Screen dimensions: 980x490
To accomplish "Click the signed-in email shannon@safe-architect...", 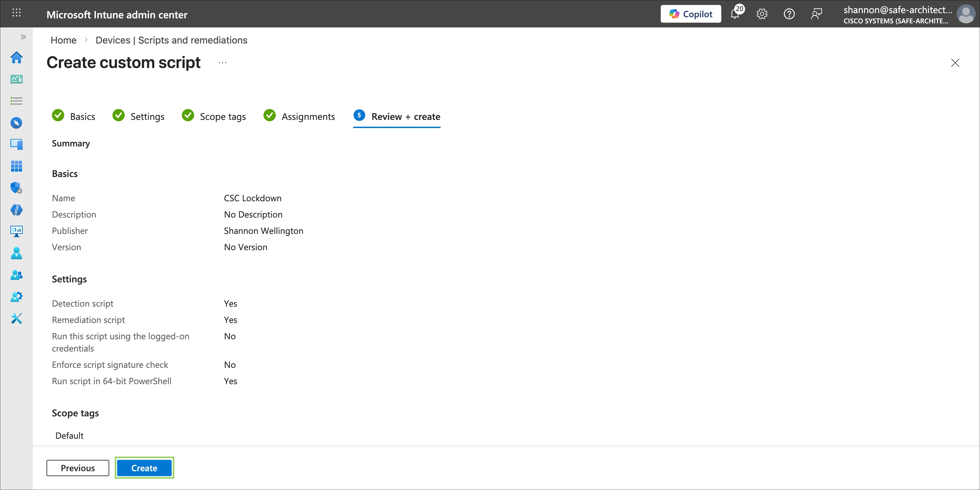I will pyautogui.click(x=898, y=10).
